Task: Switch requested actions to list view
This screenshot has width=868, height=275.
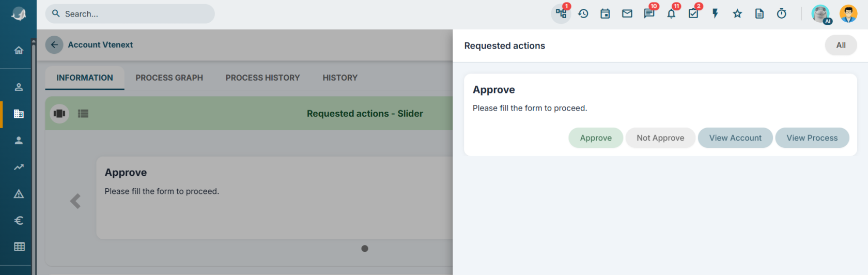Action: tap(83, 113)
